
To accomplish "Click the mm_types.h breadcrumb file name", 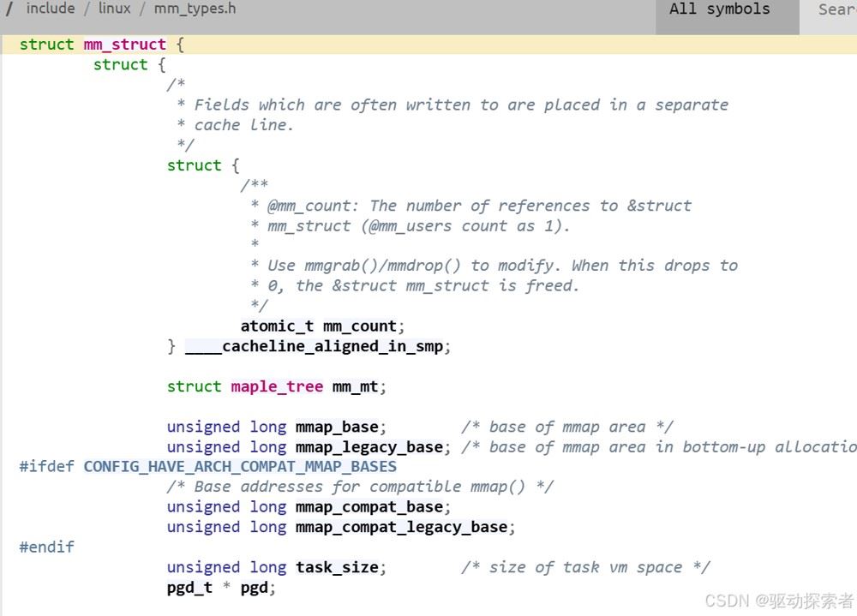I will click(x=195, y=9).
